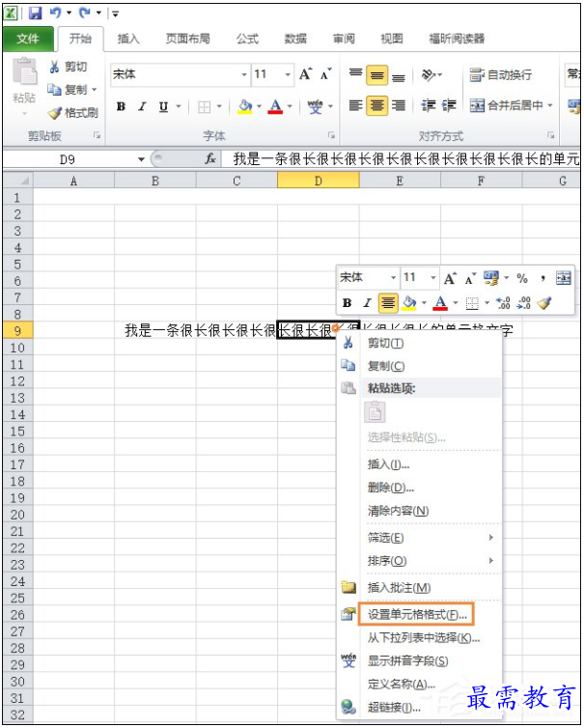Decrease indent in ribbon alignment group
584x728 pixels.
pyautogui.click(x=428, y=106)
